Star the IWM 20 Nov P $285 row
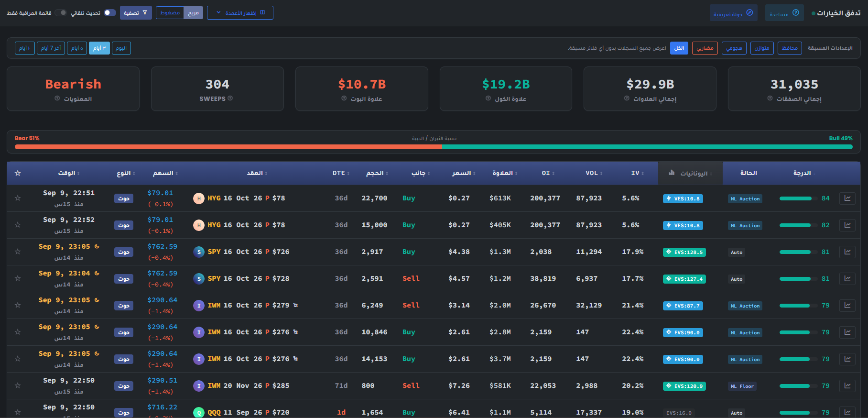This screenshot has width=868, height=418. 18,385
